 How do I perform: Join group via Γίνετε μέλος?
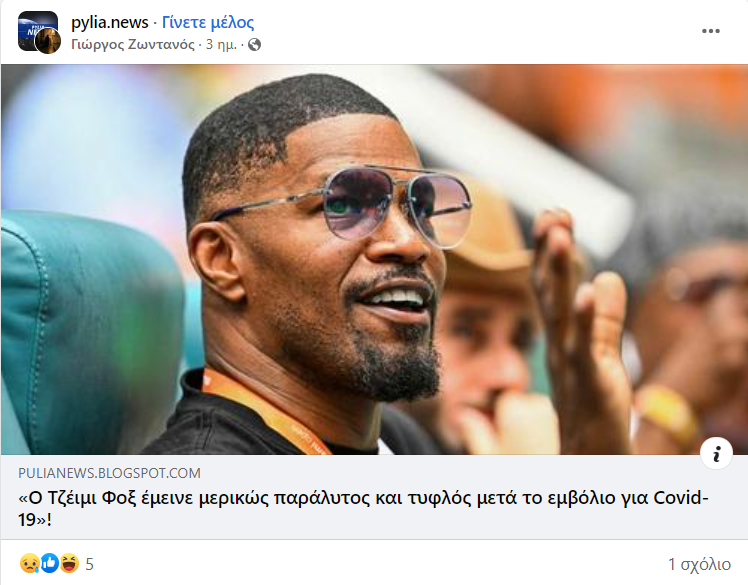point(208,22)
